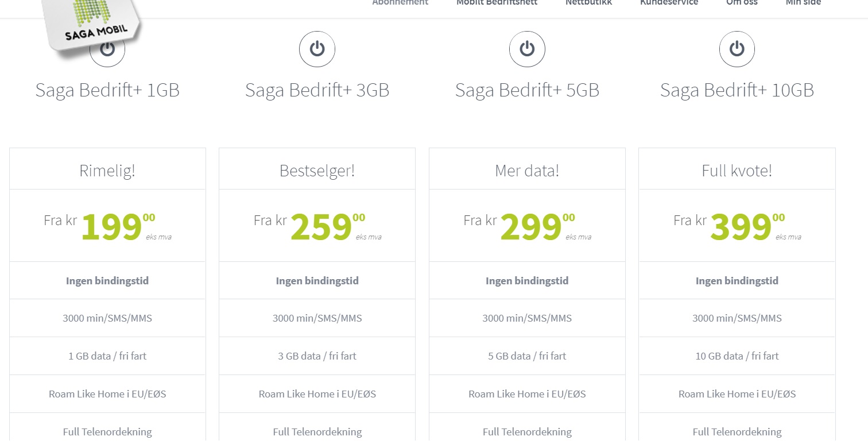Select the Saga Bedrift+ 3GB heading
The height and width of the screenshot is (448, 868).
317,90
